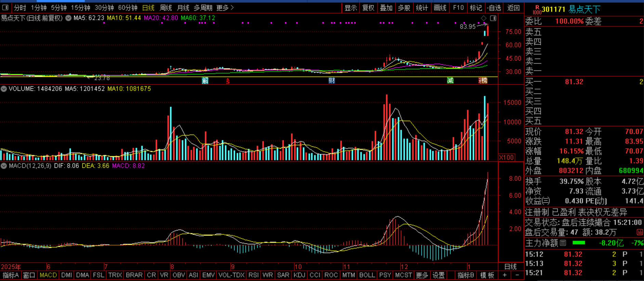The height and width of the screenshot is (281, 644).
Task: Select the 指标A indicator group
Action: click(11, 275)
